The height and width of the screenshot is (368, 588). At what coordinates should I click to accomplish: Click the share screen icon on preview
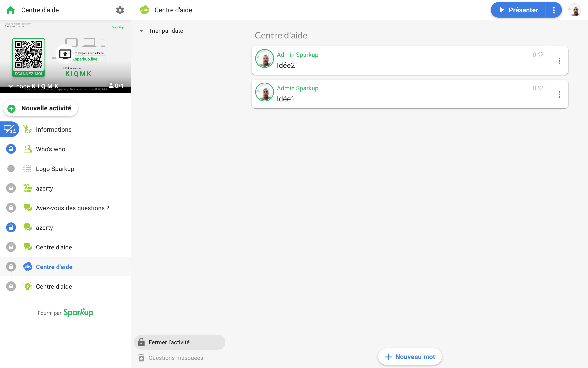65,54
